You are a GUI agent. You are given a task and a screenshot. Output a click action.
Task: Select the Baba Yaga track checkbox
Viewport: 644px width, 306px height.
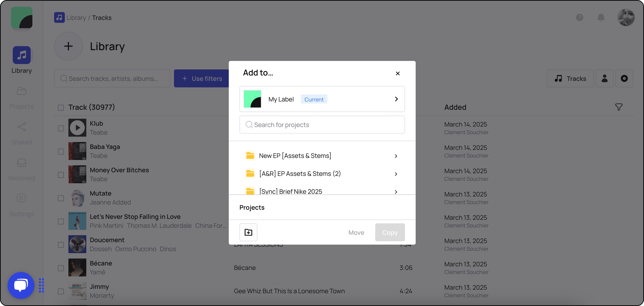pyautogui.click(x=61, y=151)
